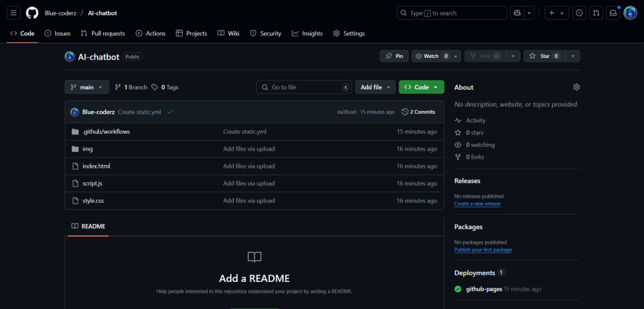Open the user profile avatar menu
This screenshot has width=644, height=309.
(630, 13)
